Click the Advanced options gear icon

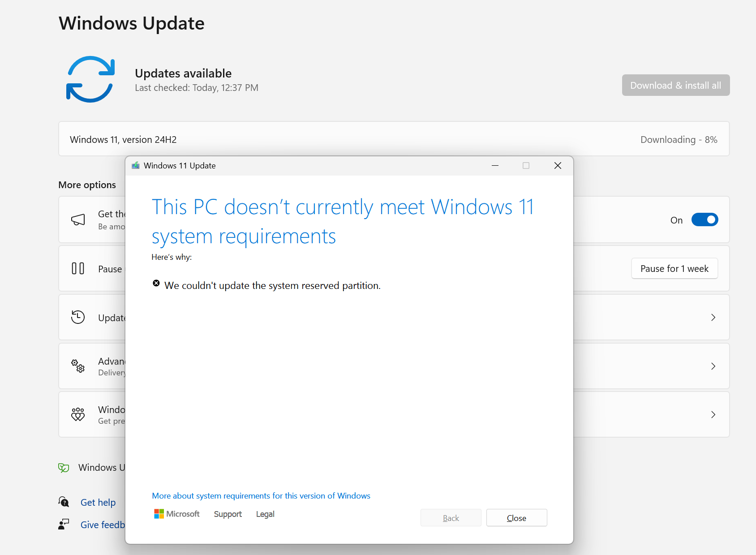click(77, 366)
